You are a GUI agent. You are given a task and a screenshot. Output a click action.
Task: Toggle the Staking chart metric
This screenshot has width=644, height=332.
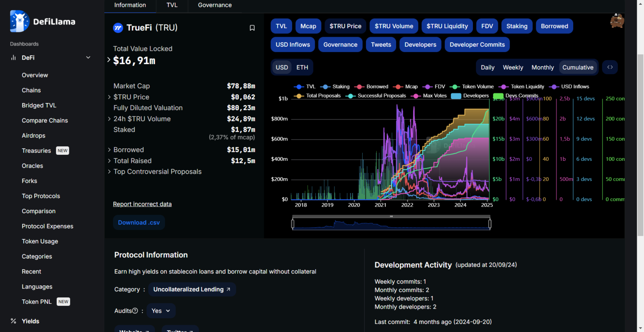(x=517, y=26)
